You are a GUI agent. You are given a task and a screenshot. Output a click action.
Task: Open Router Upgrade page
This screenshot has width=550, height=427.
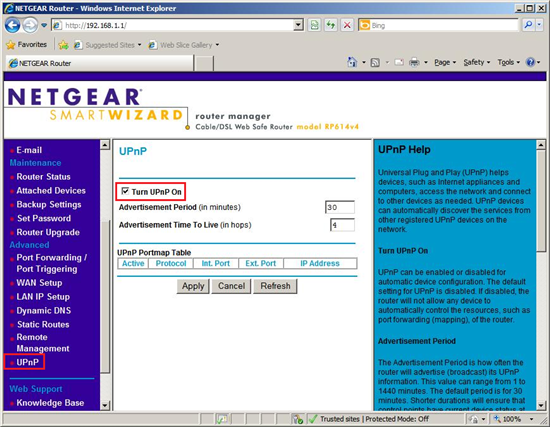pyautogui.click(x=48, y=232)
